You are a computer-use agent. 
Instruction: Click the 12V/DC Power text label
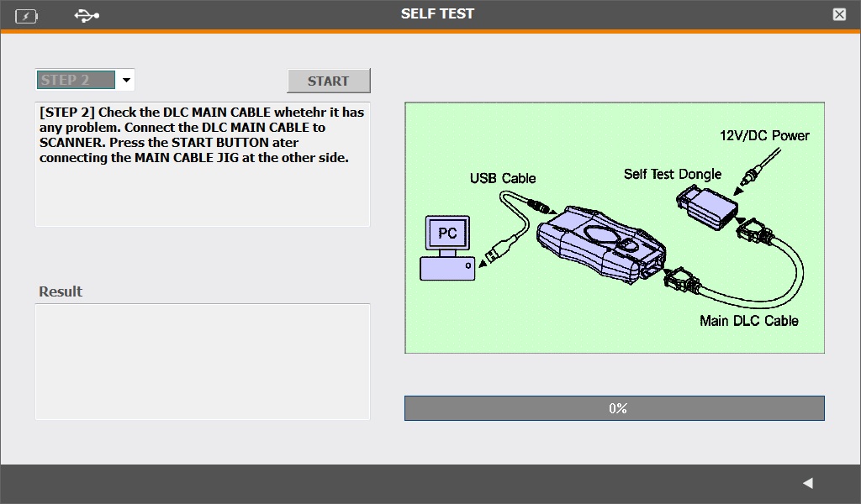pos(764,135)
